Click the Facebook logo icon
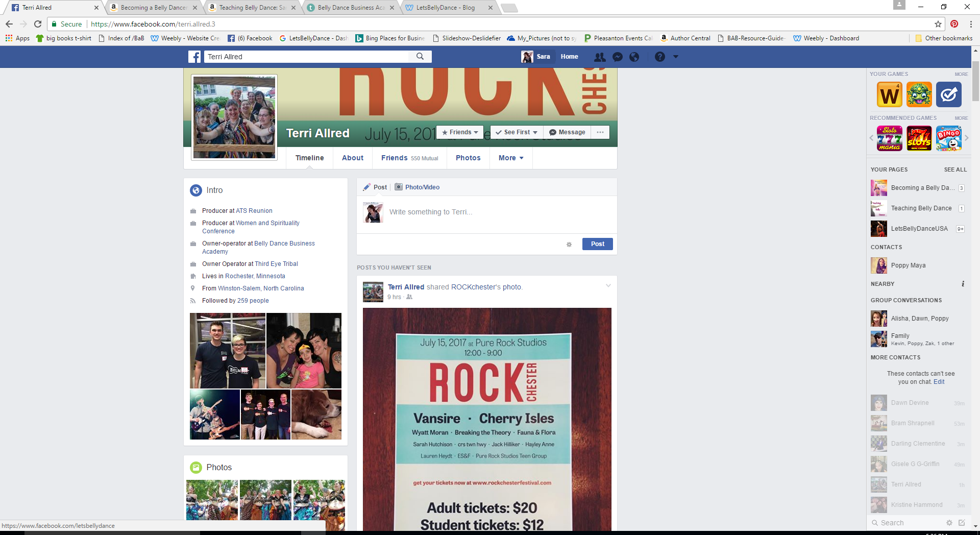Image resolution: width=980 pixels, height=535 pixels. tap(194, 57)
